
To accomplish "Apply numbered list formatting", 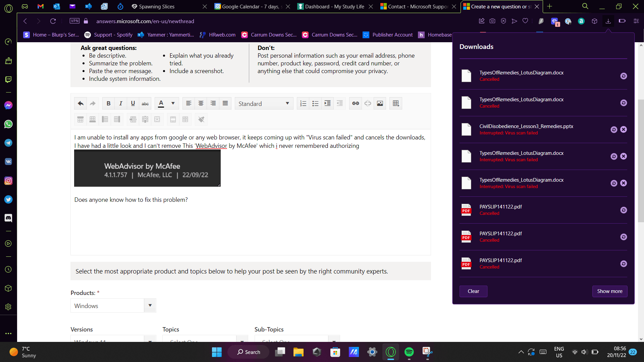I will 303,104.
